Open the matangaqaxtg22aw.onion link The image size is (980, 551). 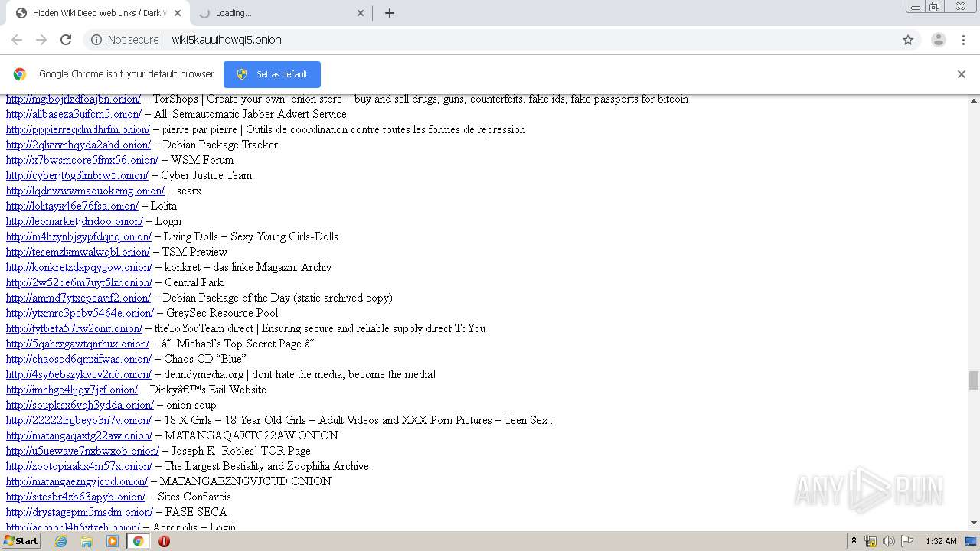pyautogui.click(x=79, y=435)
